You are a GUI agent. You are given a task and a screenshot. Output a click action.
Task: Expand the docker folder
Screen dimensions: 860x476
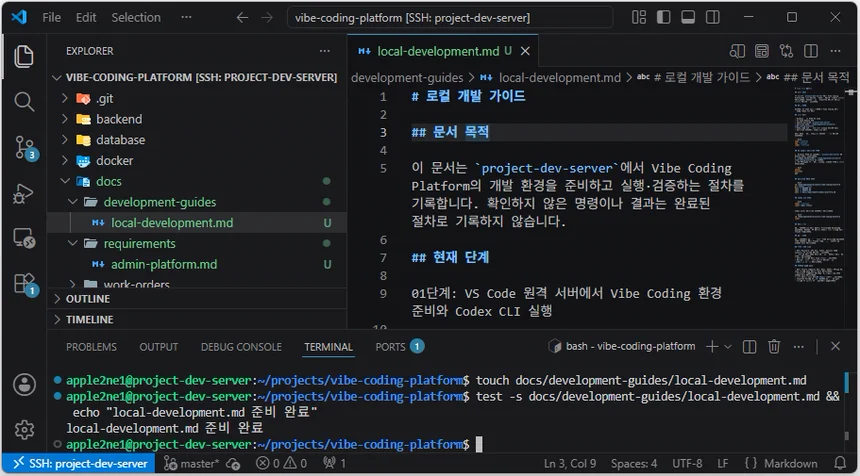197,161
